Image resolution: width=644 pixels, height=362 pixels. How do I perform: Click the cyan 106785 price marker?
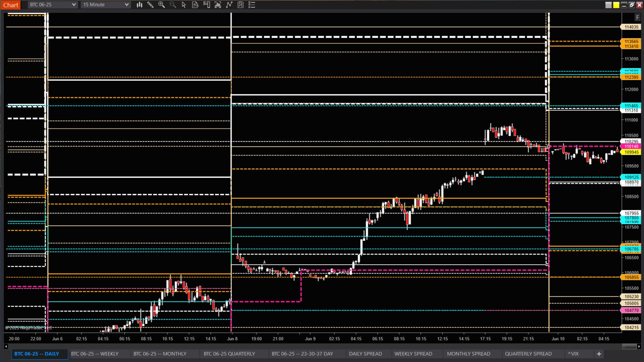[x=631, y=249]
